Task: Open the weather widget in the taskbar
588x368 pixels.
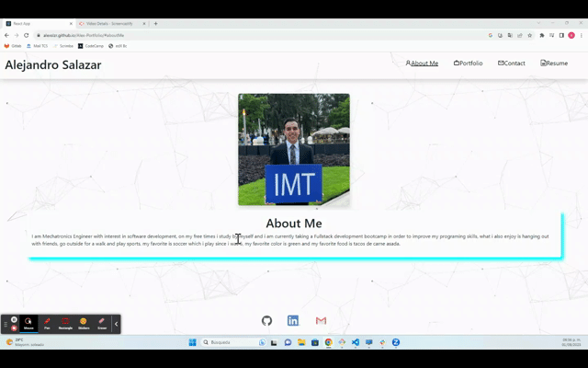Action: [25, 342]
